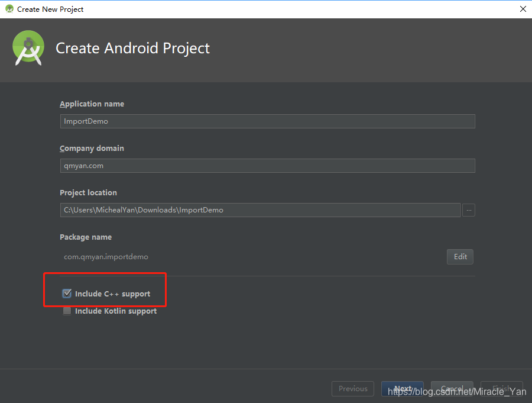Click the small Android Studio title bar icon
The height and width of the screenshot is (403, 532).
click(x=9, y=9)
